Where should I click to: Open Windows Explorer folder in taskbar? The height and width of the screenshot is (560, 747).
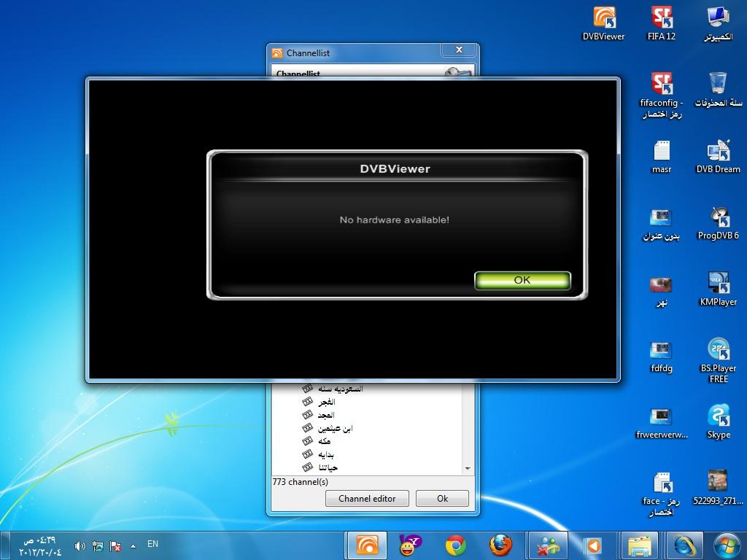[x=639, y=545]
